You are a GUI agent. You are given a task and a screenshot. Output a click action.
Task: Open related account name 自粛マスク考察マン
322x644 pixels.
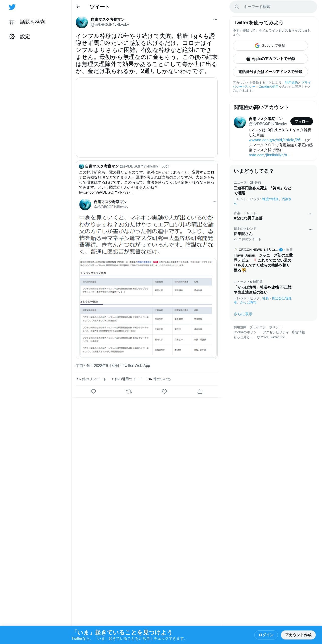(x=266, y=119)
